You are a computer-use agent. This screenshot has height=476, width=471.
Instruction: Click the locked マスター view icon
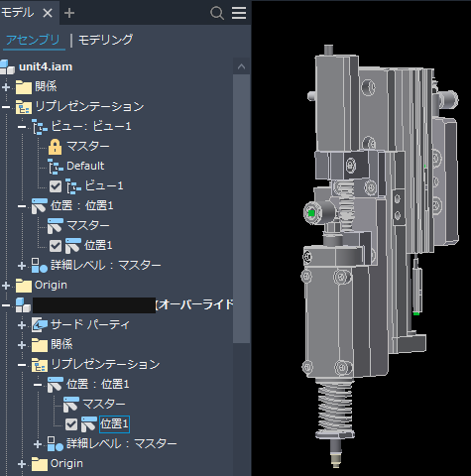55,147
